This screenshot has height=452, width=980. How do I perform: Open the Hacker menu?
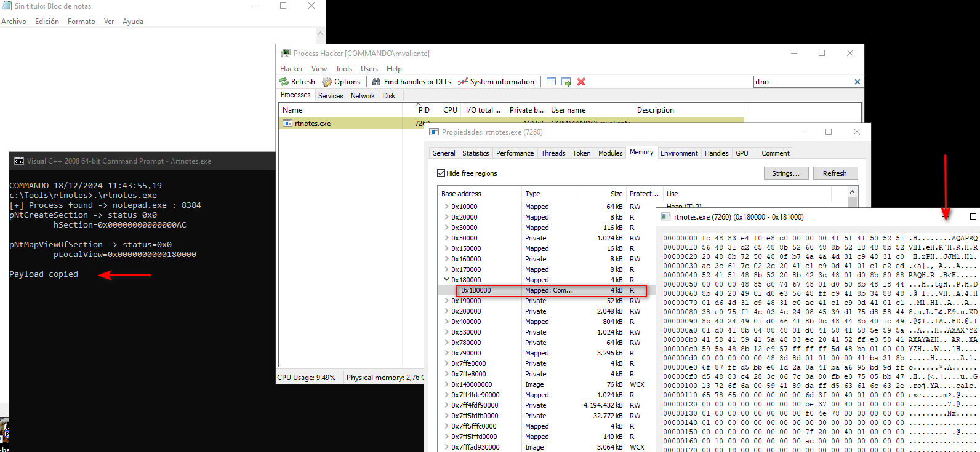pos(291,69)
